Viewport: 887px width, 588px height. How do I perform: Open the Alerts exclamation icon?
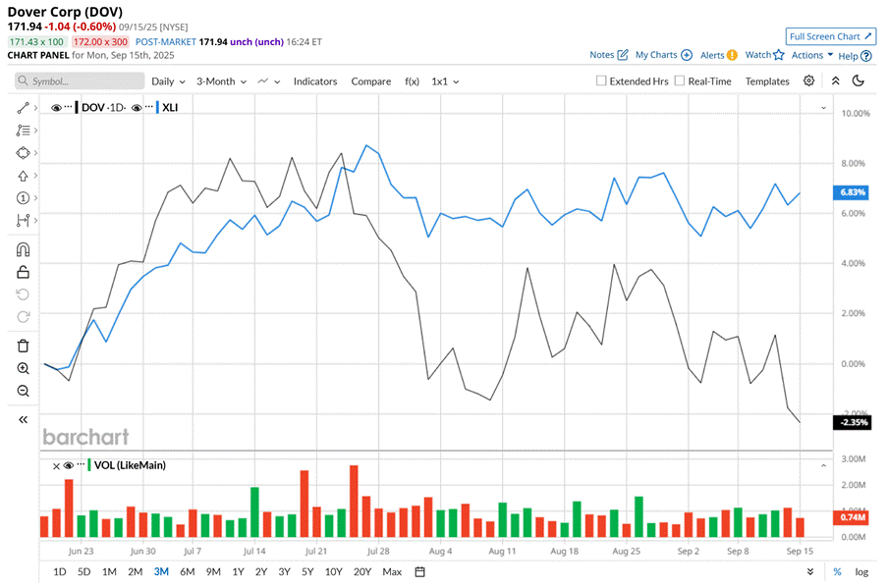click(x=732, y=55)
